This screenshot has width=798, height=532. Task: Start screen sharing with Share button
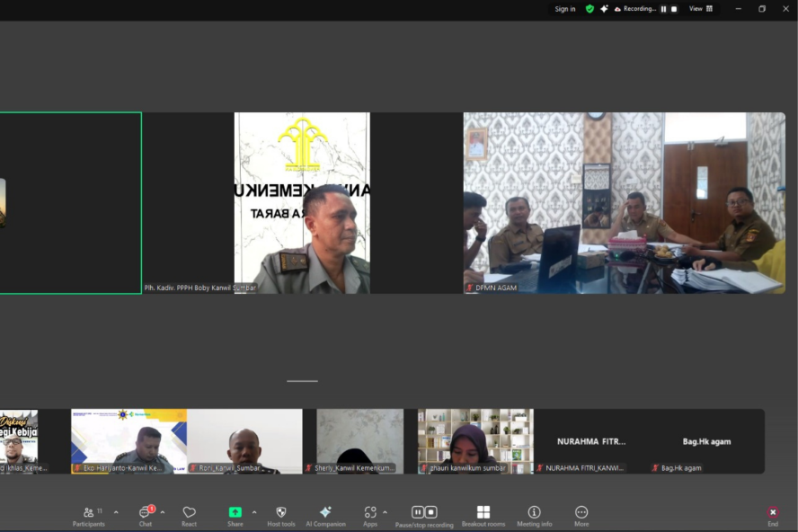point(235,516)
